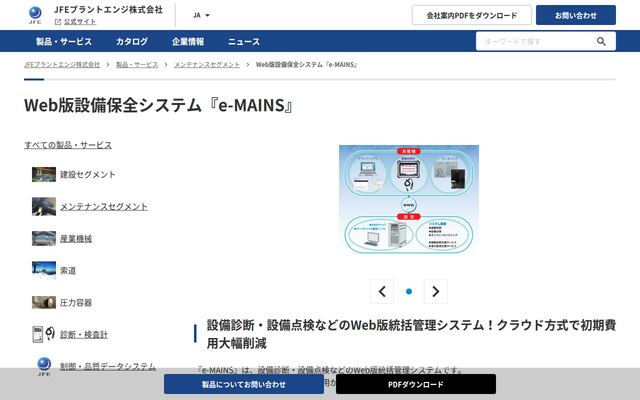Open the 企業情報 menu item
This screenshot has width=640, height=400.
(188, 41)
